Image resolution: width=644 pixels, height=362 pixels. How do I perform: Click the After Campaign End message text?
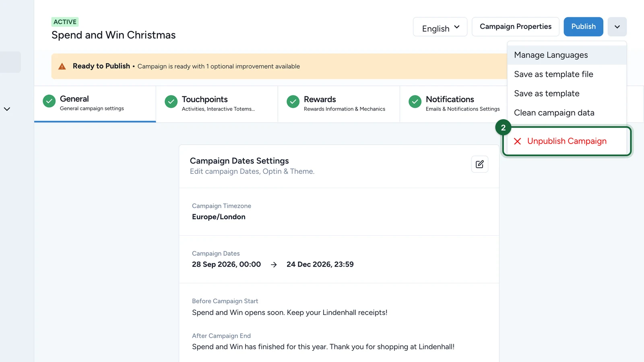[323, 347]
